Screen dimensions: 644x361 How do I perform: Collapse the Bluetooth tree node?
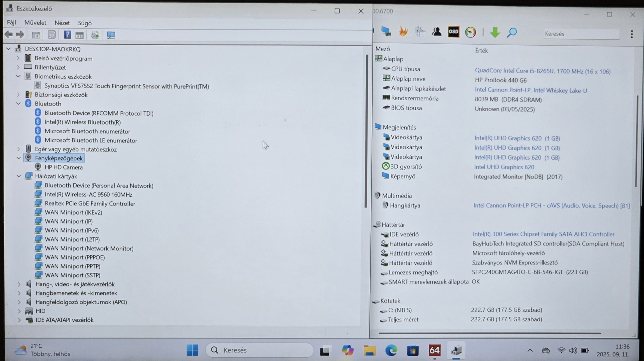(x=18, y=104)
